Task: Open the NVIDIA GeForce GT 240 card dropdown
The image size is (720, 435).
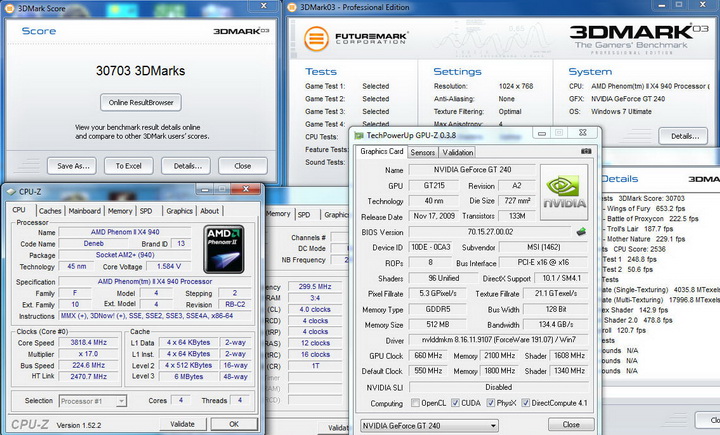Action: click(429, 425)
